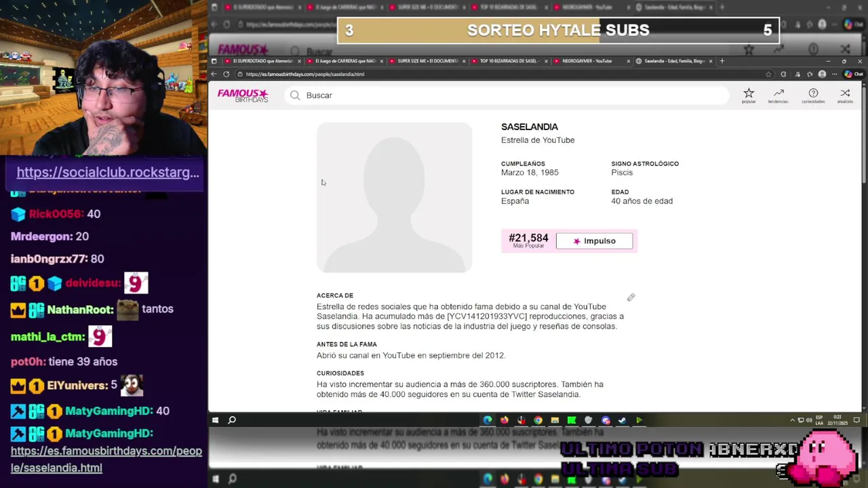Screen dimensions: 868x488
Task: Open Microsoft Edge from taskbar
Action: (488, 420)
